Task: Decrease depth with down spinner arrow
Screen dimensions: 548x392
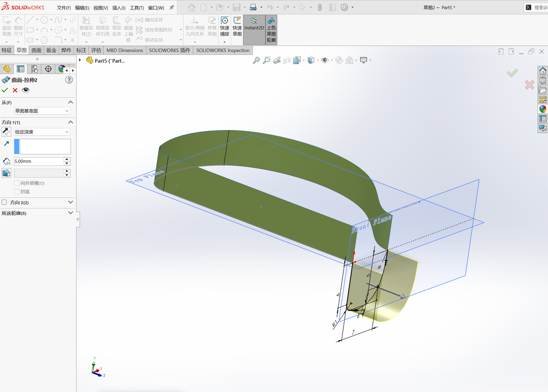Action: 67,164
